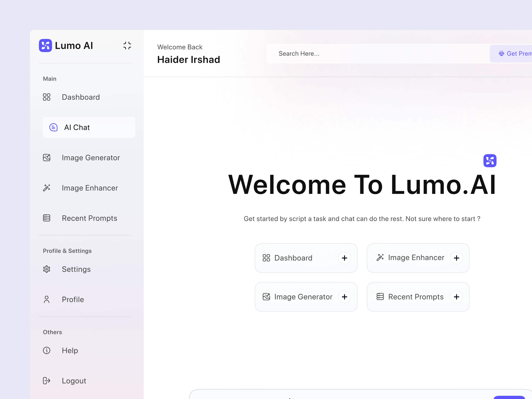Click the Lumo AI logo in the sidebar
This screenshot has width=532, height=399.
[x=45, y=45]
